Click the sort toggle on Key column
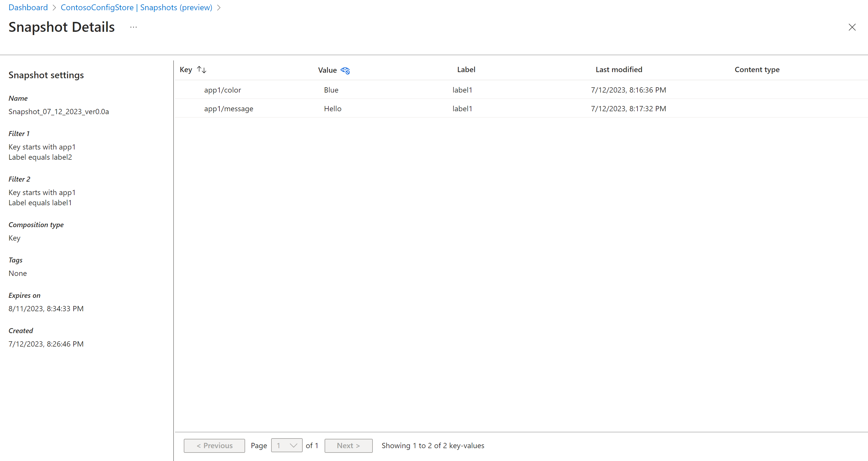The width and height of the screenshot is (868, 461). tap(201, 69)
